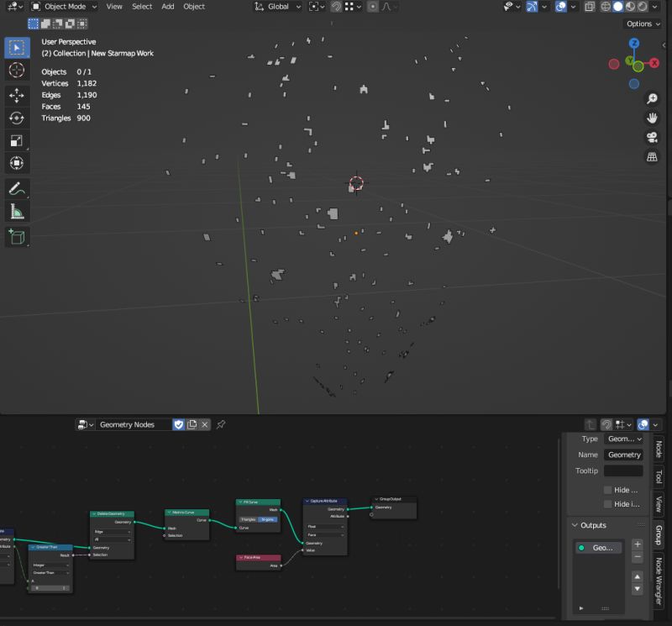Open the Object Mode dropdown

click(63, 7)
